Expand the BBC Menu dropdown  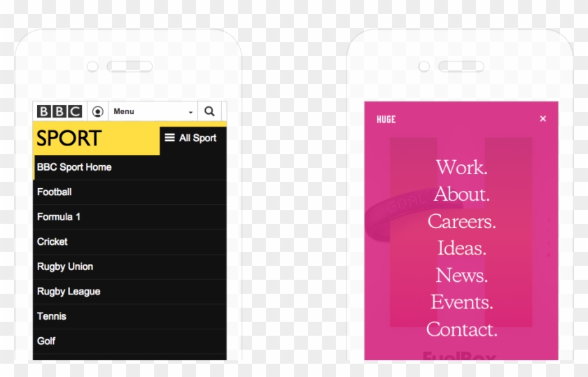point(153,112)
